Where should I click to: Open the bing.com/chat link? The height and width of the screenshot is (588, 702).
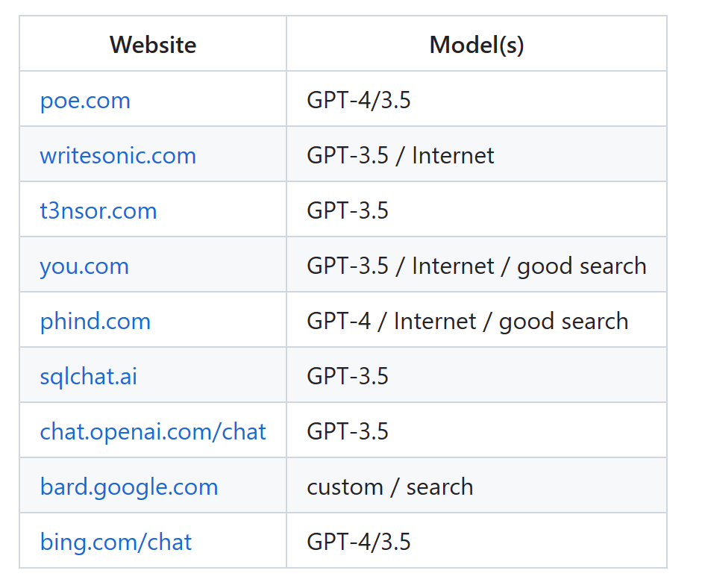[x=116, y=542]
